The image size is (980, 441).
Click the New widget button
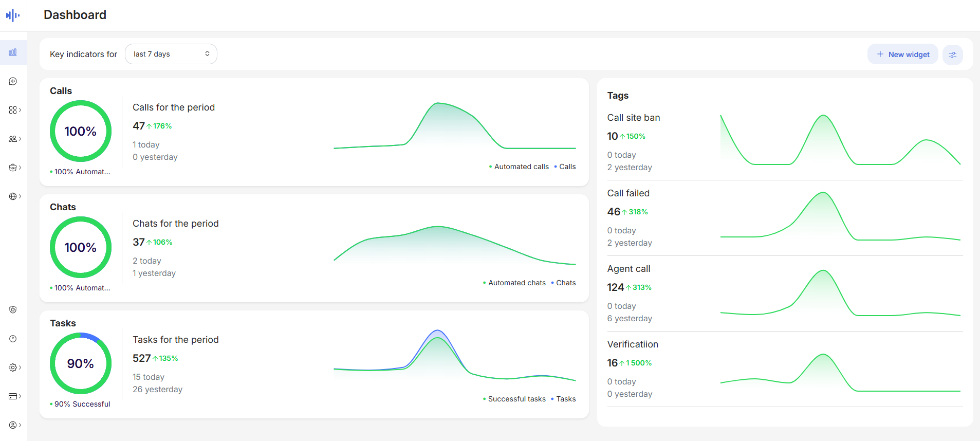coord(903,54)
